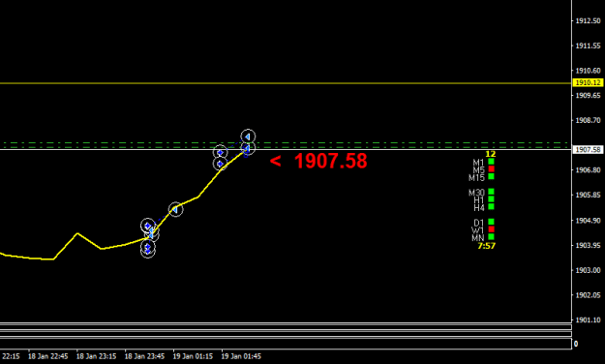The image size is (605, 364).
Task: Click the 1906.80 price axis label
Action: (588, 170)
